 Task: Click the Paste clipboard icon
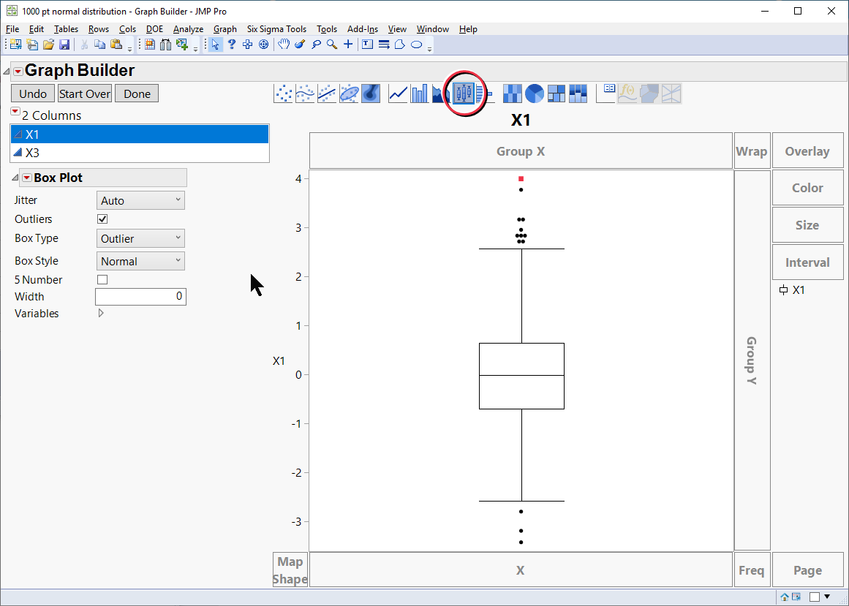point(116,45)
